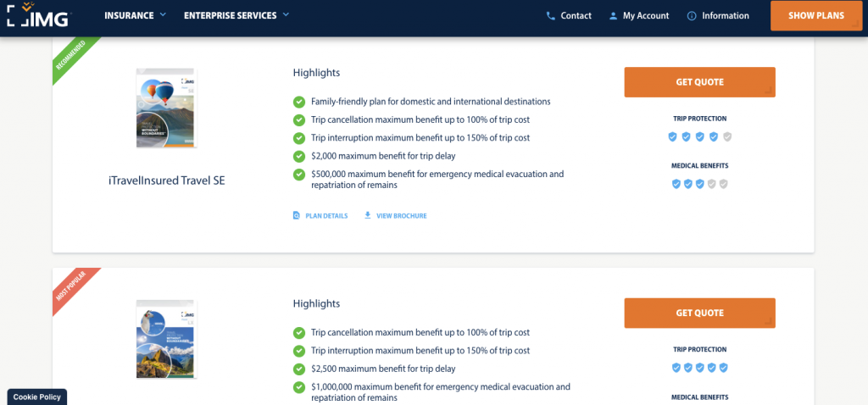The width and height of the screenshot is (868, 405).
Task: Open the View Brochure link
Action: [x=401, y=216]
